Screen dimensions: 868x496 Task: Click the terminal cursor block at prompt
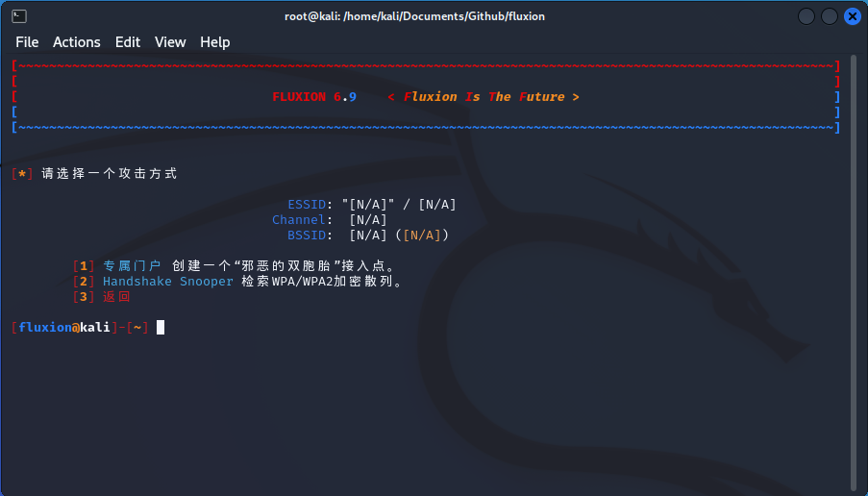tap(161, 328)
